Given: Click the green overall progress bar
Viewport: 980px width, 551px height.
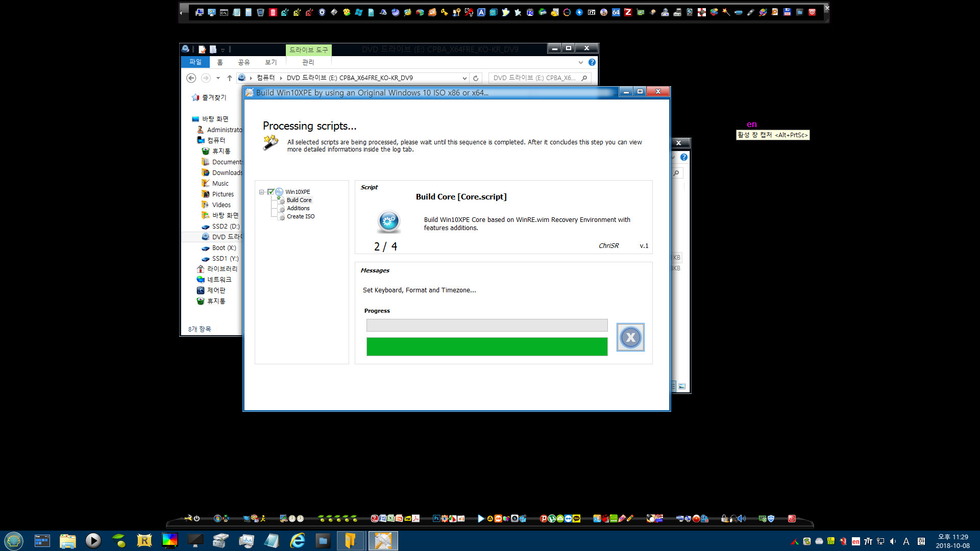Looking at the screenshot, I should pyautogui.click(x=487, y=346).
